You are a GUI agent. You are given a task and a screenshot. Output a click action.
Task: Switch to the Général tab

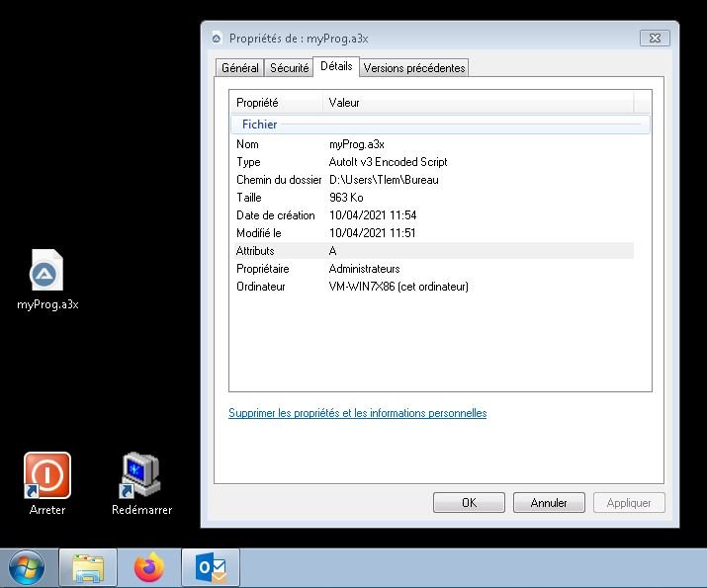pos(239,68)
